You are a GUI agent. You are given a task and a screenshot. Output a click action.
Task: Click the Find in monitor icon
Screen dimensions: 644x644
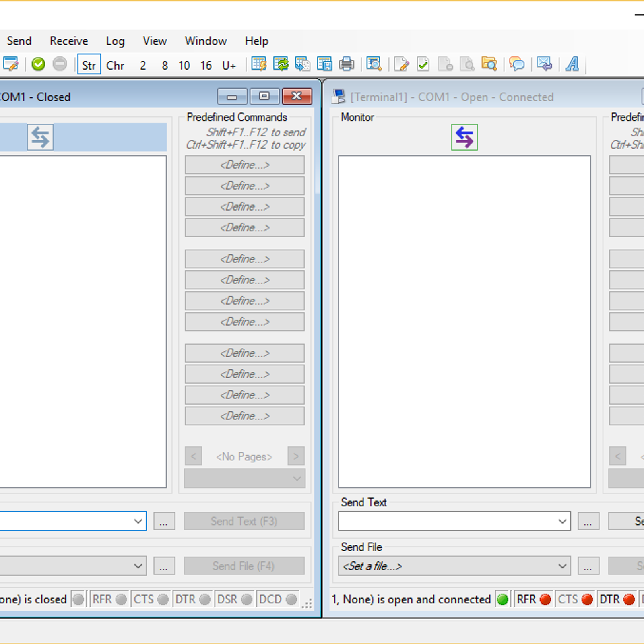(x=374, y=64)
